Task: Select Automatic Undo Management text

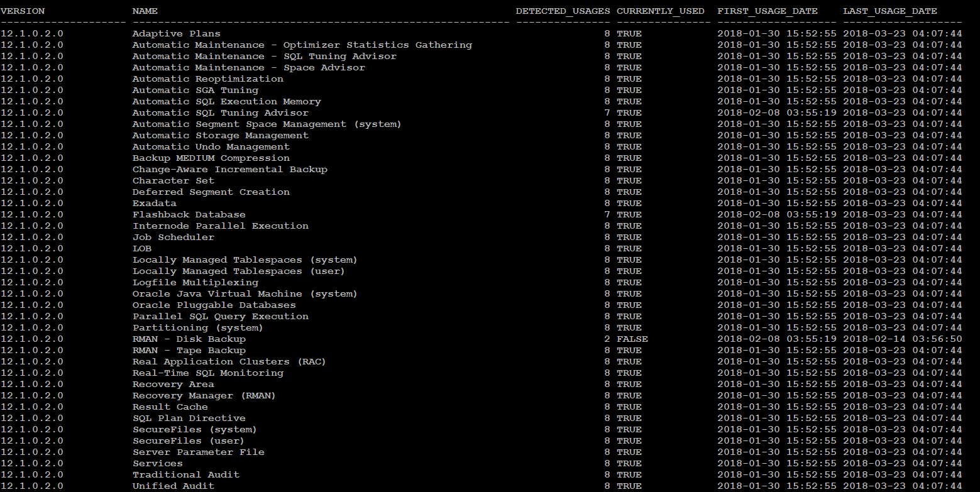Action: point(211,146)
